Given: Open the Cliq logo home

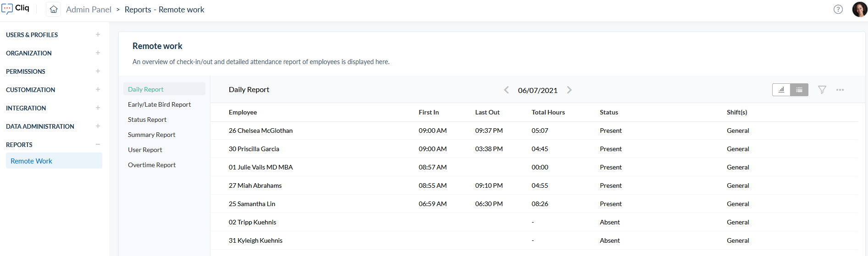Looking at the screenshot, I should click(x=16, y=9).
